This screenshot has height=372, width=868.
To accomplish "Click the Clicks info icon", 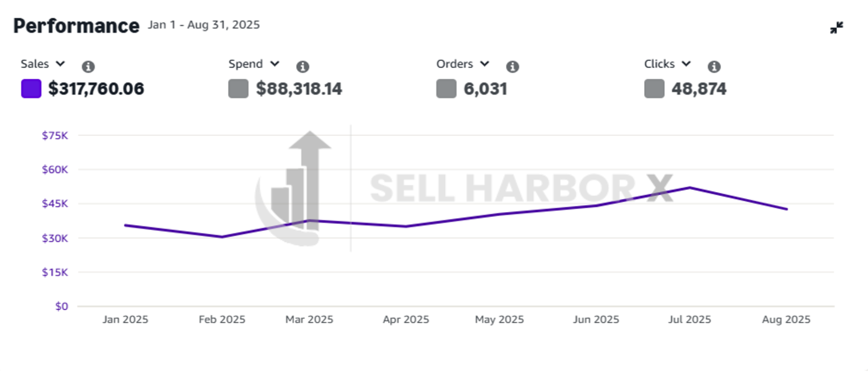I will click(714, 67).
